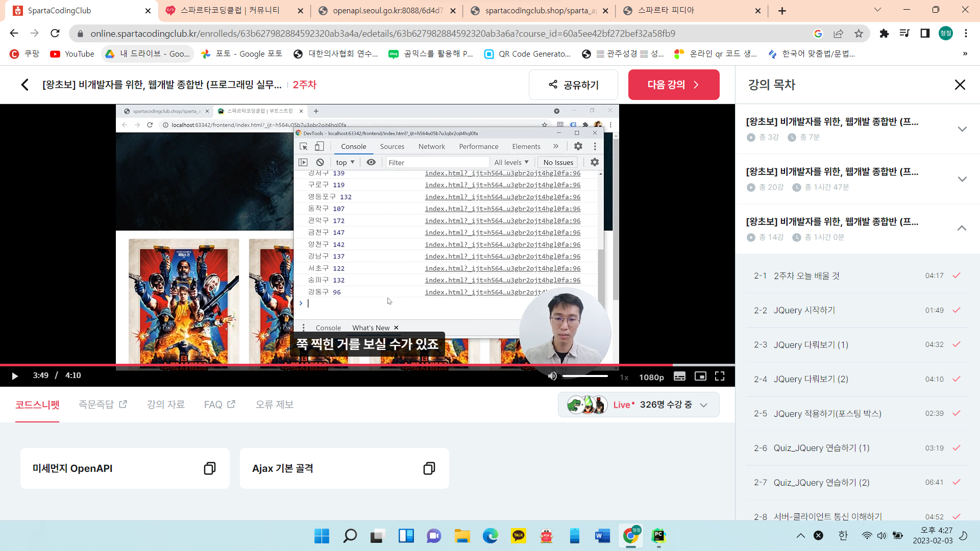
Task: Toggle video subtitles icon
Action: point(679,376)
